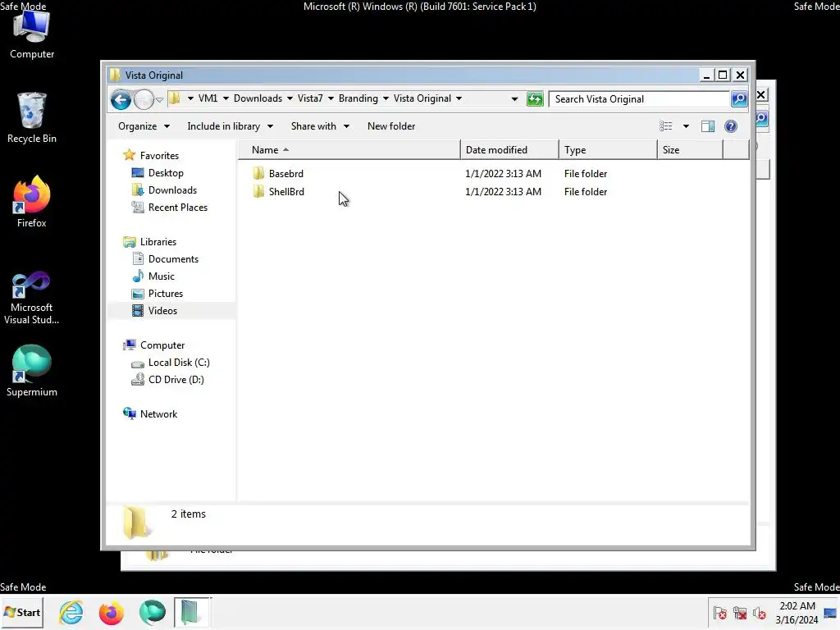The height and width of the screenshot is (630, 840).
Task: Open the Start menu
Action: tap(22, 612)
